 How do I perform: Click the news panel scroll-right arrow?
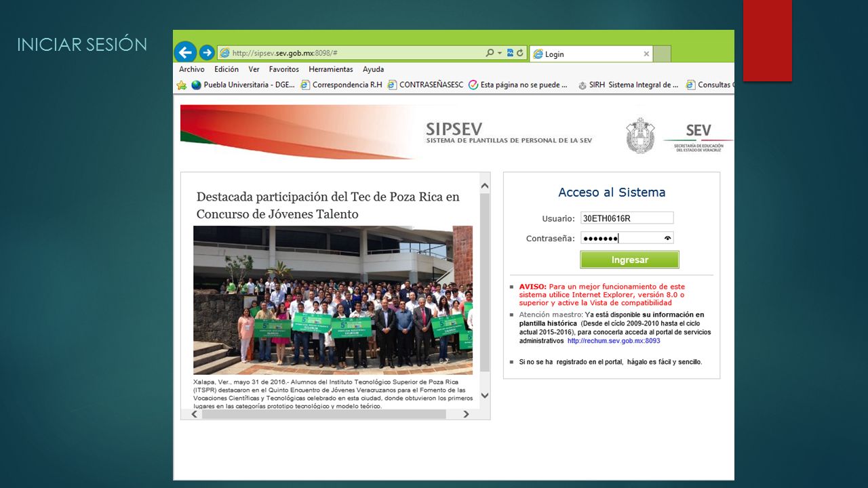466,414
